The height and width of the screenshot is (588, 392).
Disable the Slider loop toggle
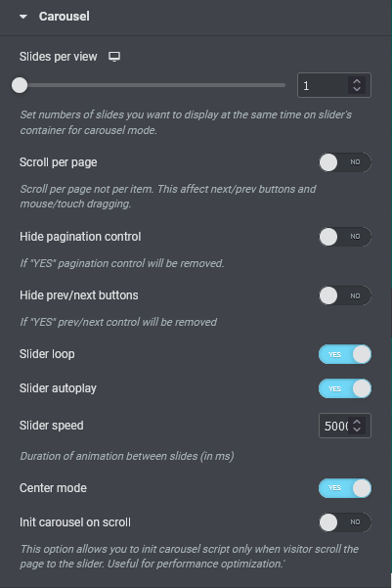(345, 354)
